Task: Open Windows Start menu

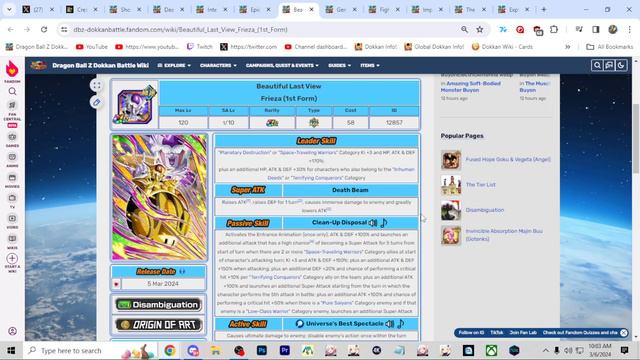Action: tap(11, 350)
